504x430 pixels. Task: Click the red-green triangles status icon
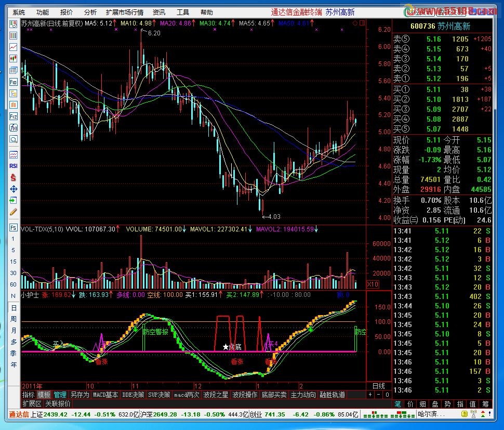pyautogui.click(x=483, y=414)
